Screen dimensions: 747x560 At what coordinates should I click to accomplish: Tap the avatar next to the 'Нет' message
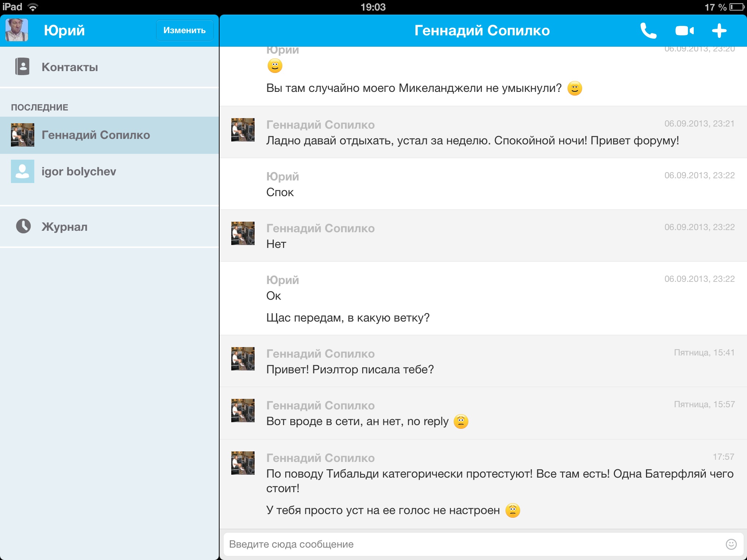[x=243, y=233]
